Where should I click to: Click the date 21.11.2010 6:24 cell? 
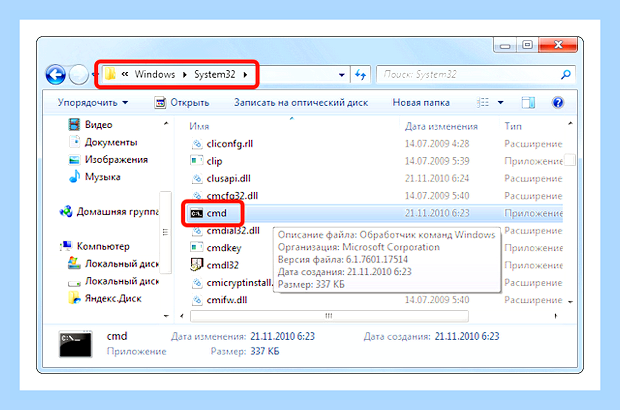click(x=437, y=178)
